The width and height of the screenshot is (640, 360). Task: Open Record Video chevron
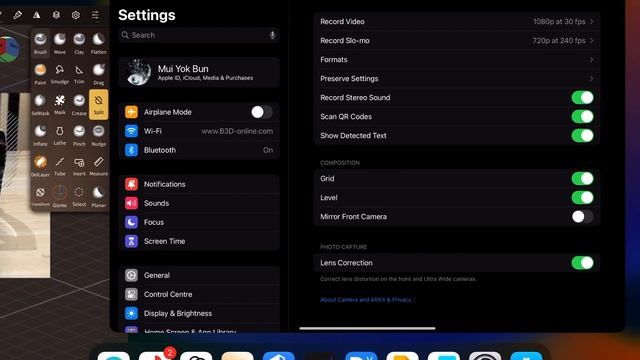pyautogui.click(x=591, y=21)
